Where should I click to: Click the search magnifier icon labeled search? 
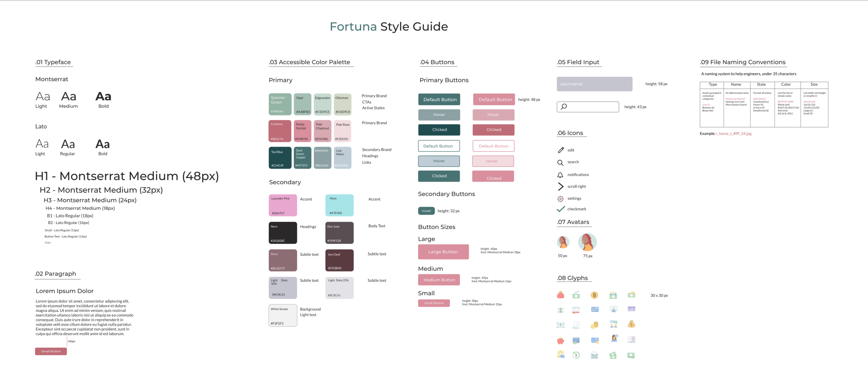tap(560, 162)
